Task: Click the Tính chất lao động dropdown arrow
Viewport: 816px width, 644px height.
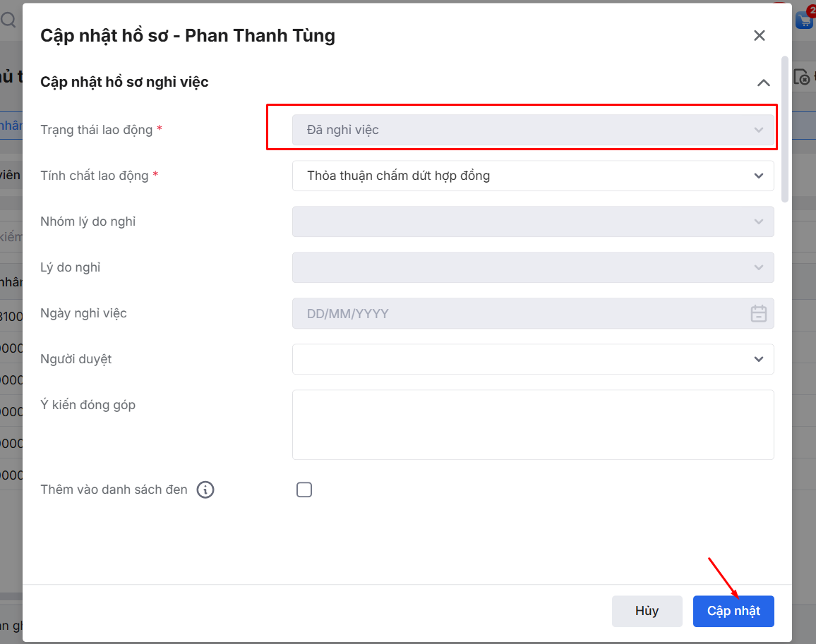Action: [759, 176]
